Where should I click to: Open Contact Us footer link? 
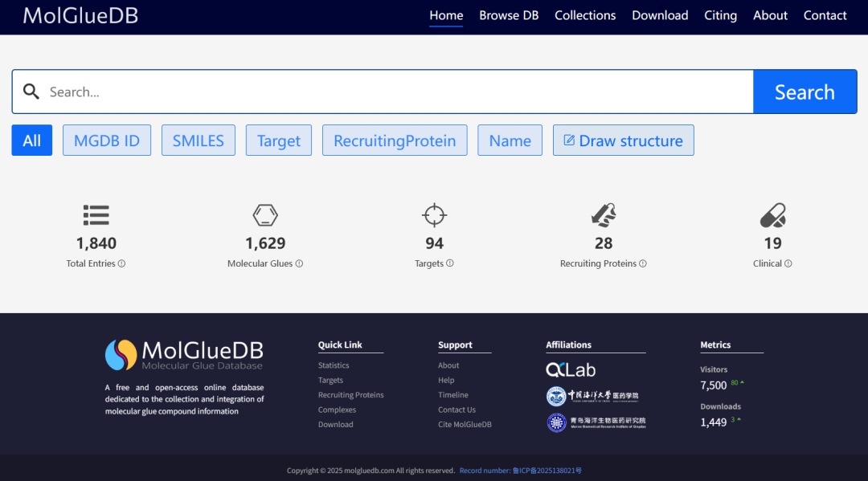(457, 410)
